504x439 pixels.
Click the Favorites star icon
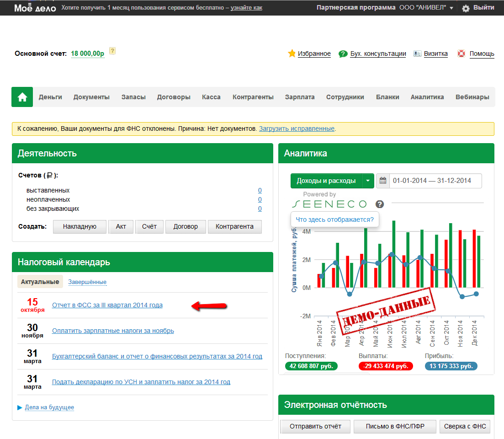(x=292, y=54)
